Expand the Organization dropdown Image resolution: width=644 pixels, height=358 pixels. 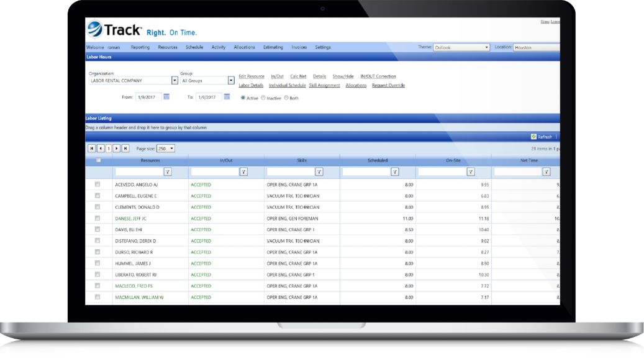[x=175, y=81]
